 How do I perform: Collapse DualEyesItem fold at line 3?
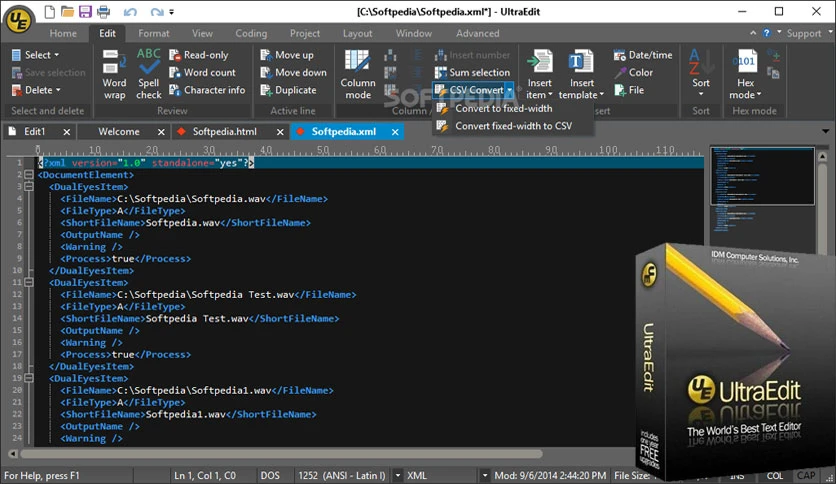tap(29, 187)
